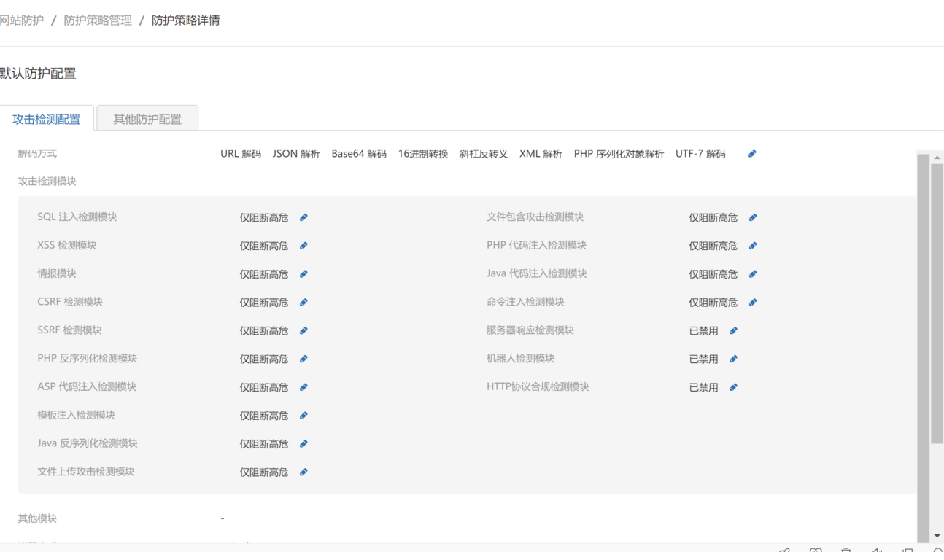Modify PHP 反序列化检测模块 setting
Image resolution: width=944 pixels, height=560 pixels.
pos(303,359)
